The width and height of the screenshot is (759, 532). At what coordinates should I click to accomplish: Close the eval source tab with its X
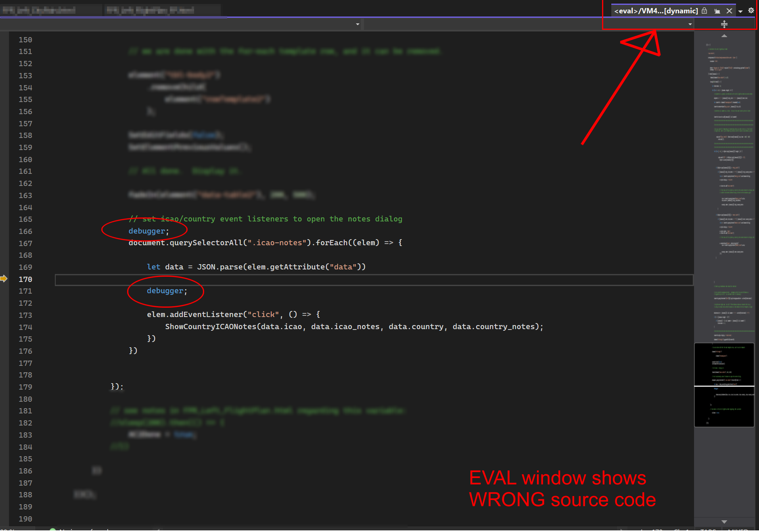[729, 11]
